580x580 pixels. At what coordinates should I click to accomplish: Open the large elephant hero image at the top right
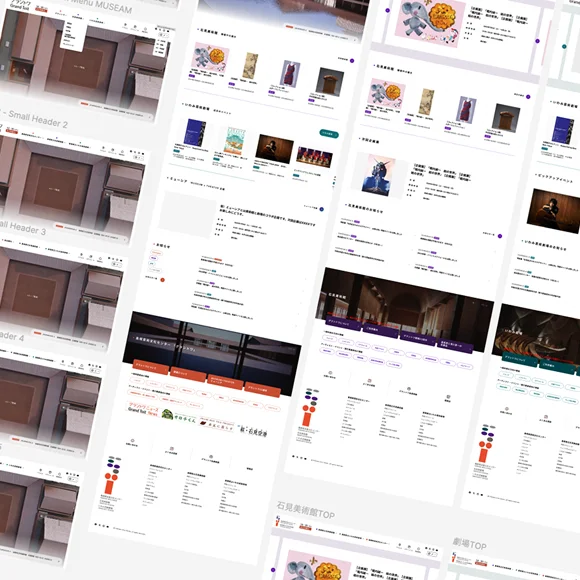point(430,22)
